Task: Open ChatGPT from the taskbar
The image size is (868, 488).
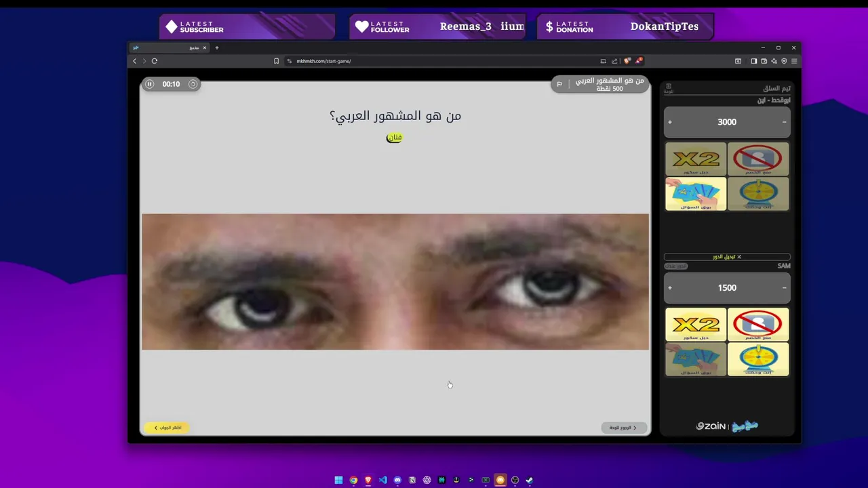Action: point(427,480)
